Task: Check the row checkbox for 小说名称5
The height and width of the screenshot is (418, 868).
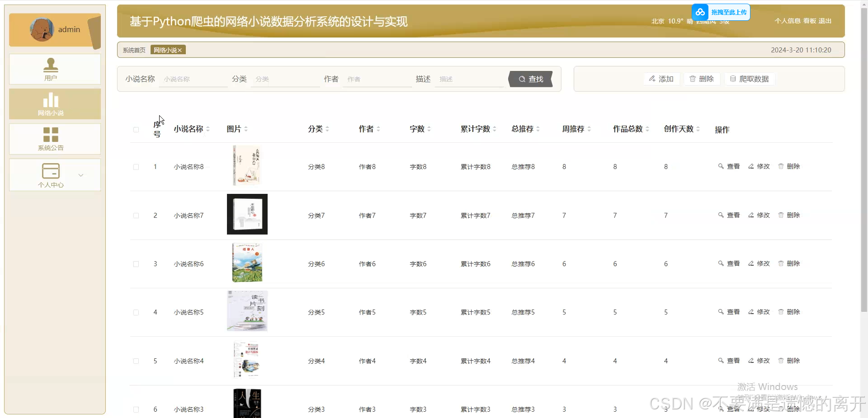Action: pos(136,312)
